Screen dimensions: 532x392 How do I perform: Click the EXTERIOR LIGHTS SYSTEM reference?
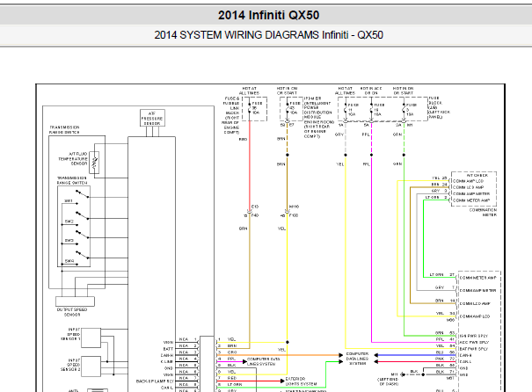pyautogui.click(x=301, y=381)
